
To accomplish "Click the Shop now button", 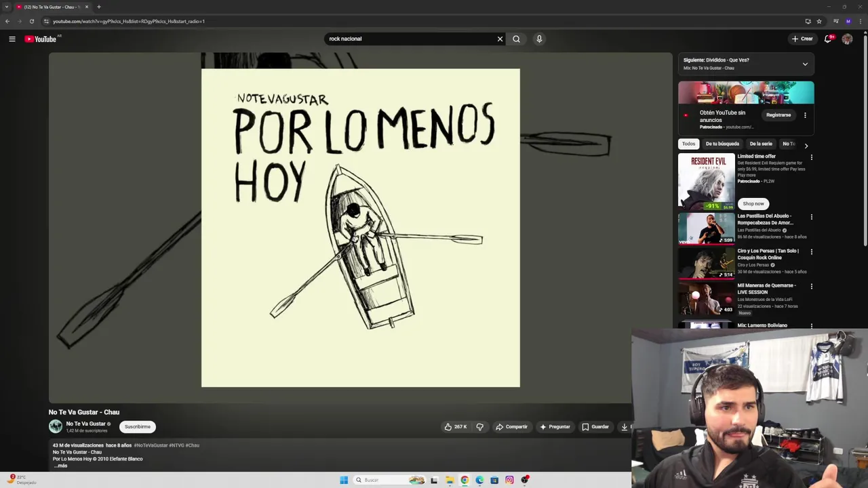I will click(x=753, y=203).
